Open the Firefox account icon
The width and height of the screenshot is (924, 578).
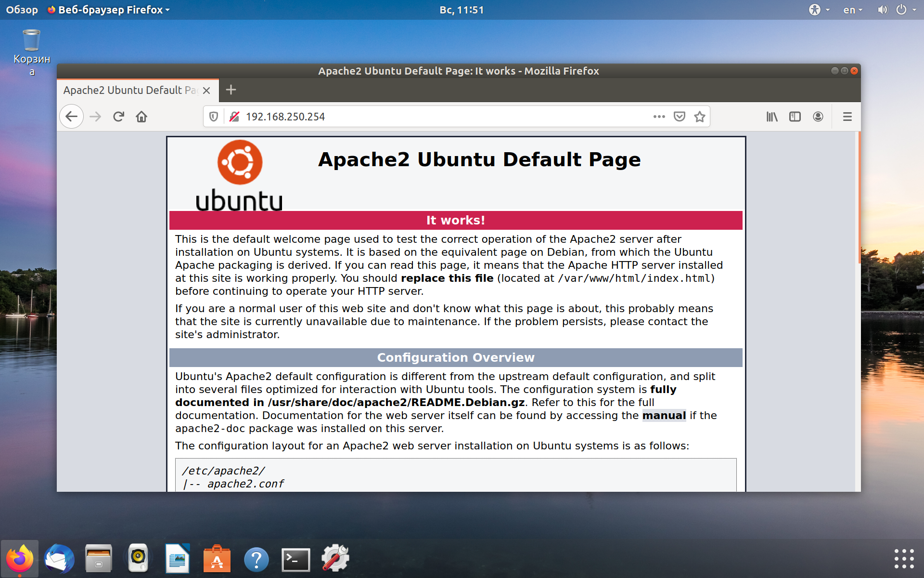(818, 117)
